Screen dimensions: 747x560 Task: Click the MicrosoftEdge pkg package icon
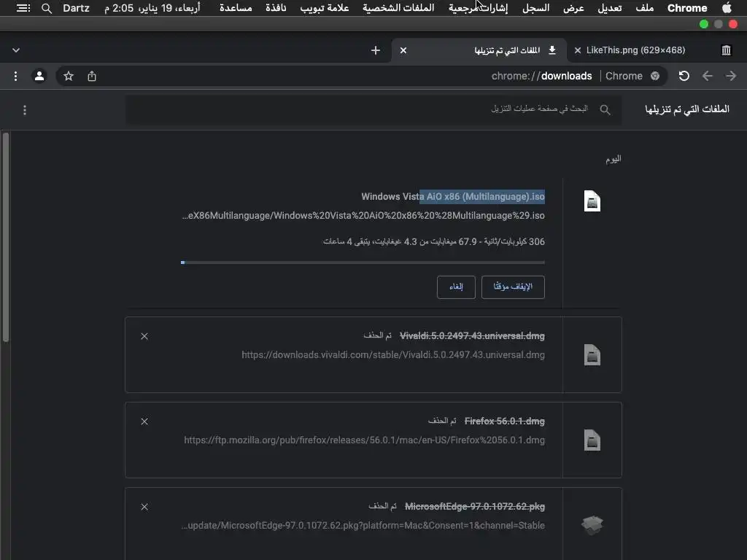pyautogui.click(x=592, y=525)
